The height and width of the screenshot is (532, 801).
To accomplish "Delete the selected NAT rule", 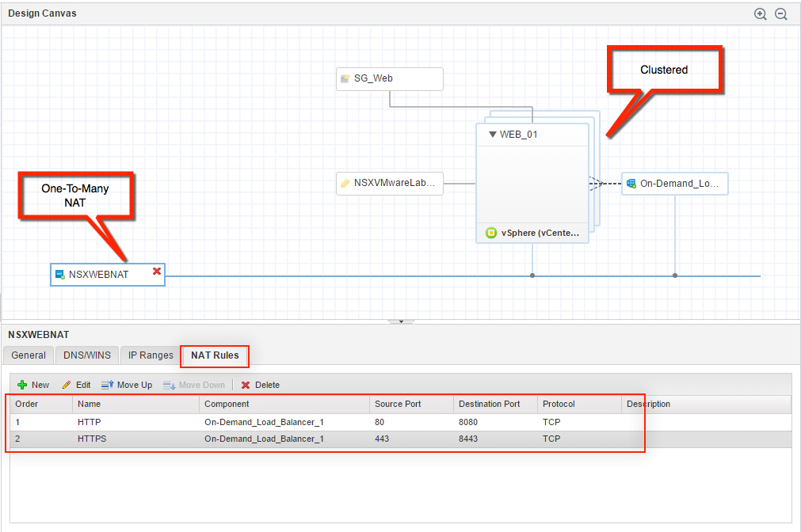I will tap(260, 385).
